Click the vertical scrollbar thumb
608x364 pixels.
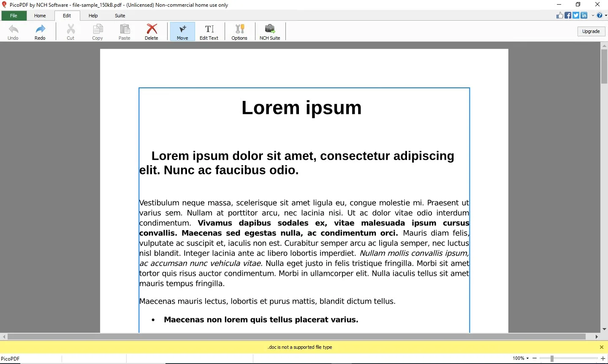[604, 66]
